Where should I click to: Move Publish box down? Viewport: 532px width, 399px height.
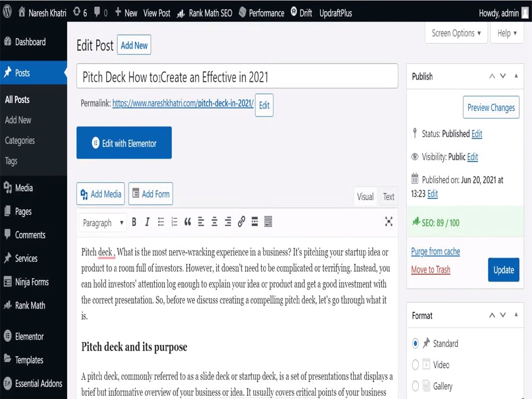coord(503,76)
